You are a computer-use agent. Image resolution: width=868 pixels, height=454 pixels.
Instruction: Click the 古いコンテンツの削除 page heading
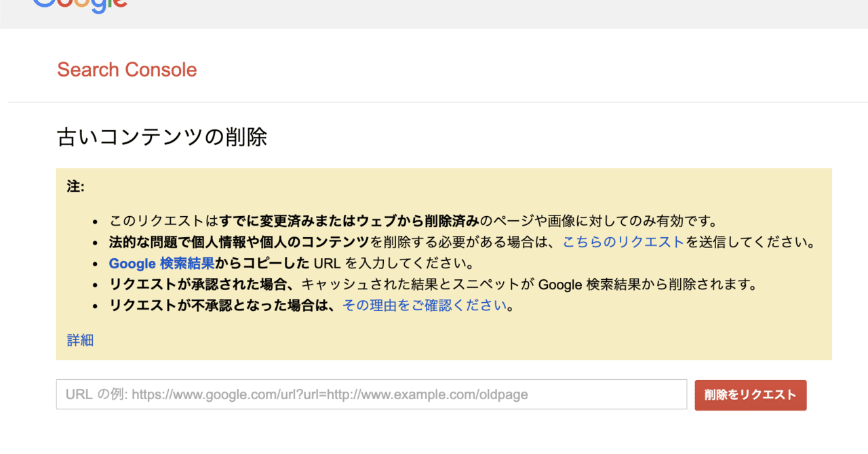pos(161,137)
